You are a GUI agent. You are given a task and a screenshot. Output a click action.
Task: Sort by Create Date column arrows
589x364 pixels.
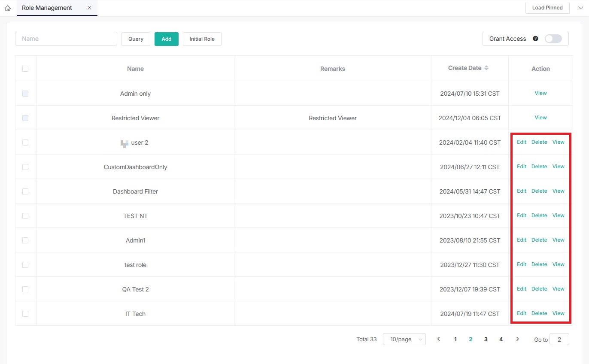(486, 68)
